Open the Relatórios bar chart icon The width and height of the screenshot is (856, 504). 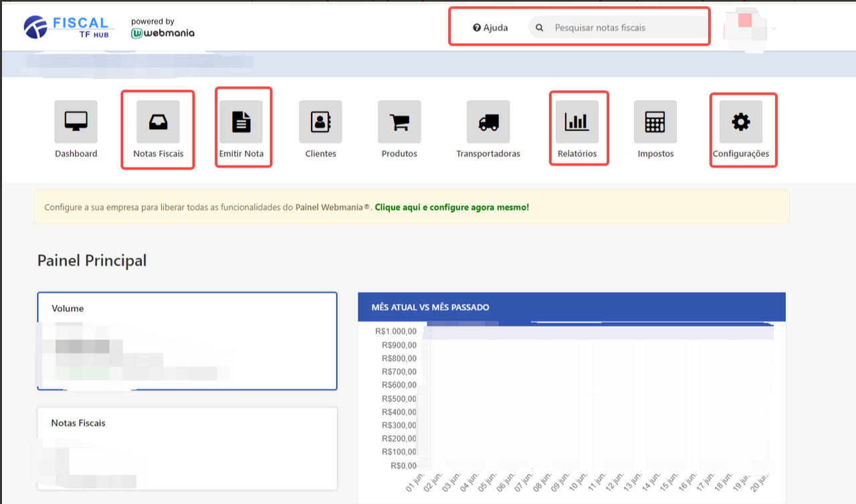coord(577,122)
